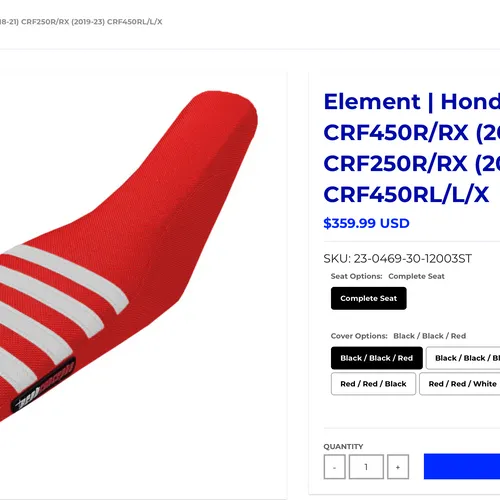Screen dimensions: 500x500
Task: Select the Complete Seat option
Action: coord(369,298)
